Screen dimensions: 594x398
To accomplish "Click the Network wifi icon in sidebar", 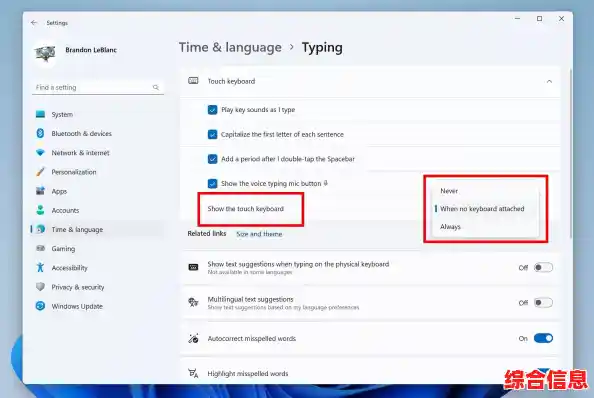I will (40, 153).
